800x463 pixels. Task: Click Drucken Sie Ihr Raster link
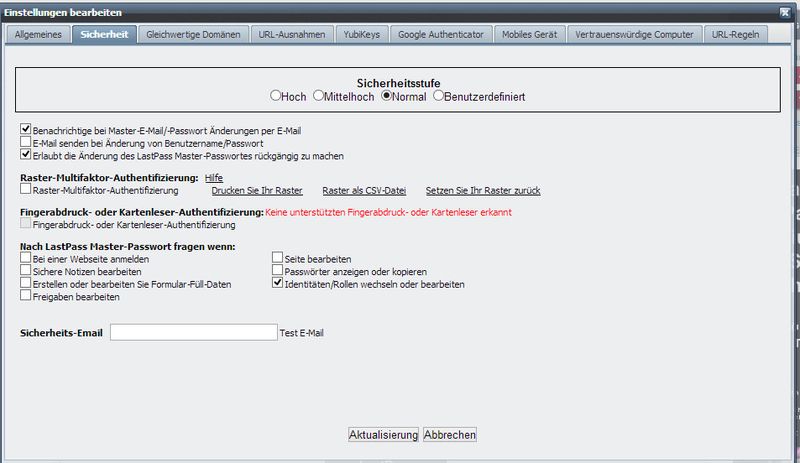point(257,190)
